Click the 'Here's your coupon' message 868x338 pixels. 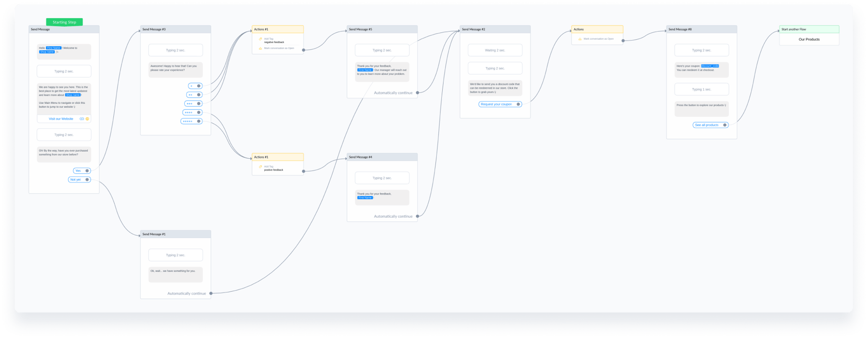(x=702, y=70)
